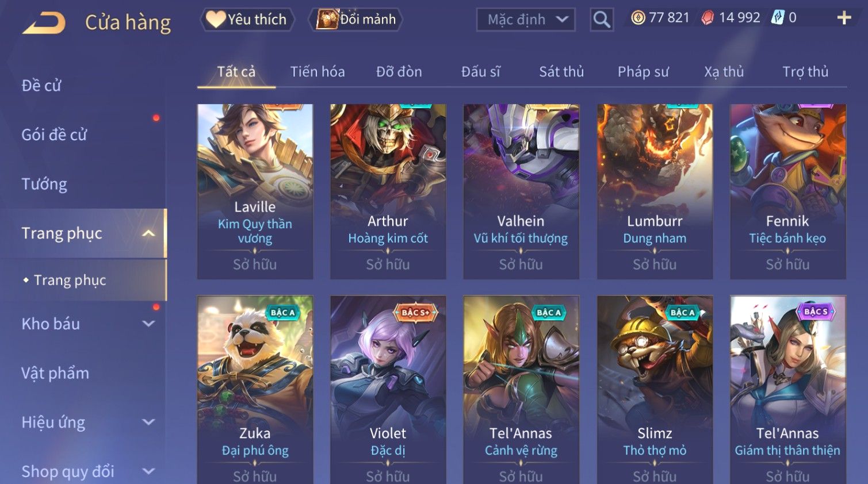Tap the blue ticket currency icon
This screenshot has height=484, width=868.
coord(778,18)
